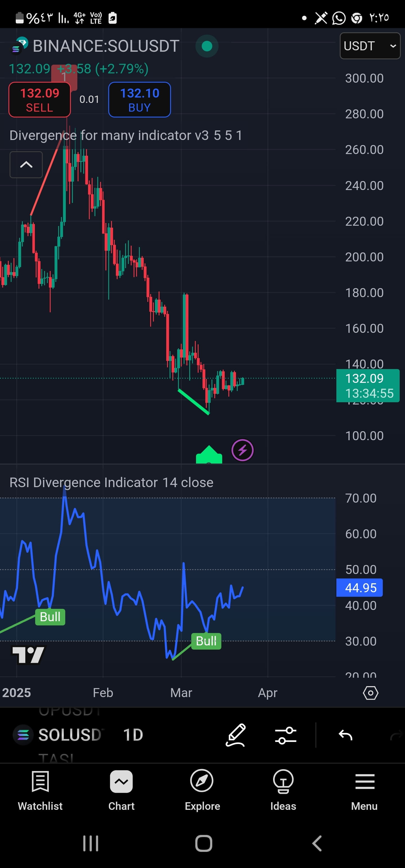Open the Menu tab
Screen dimensions: 405x868
coord(364,790)
